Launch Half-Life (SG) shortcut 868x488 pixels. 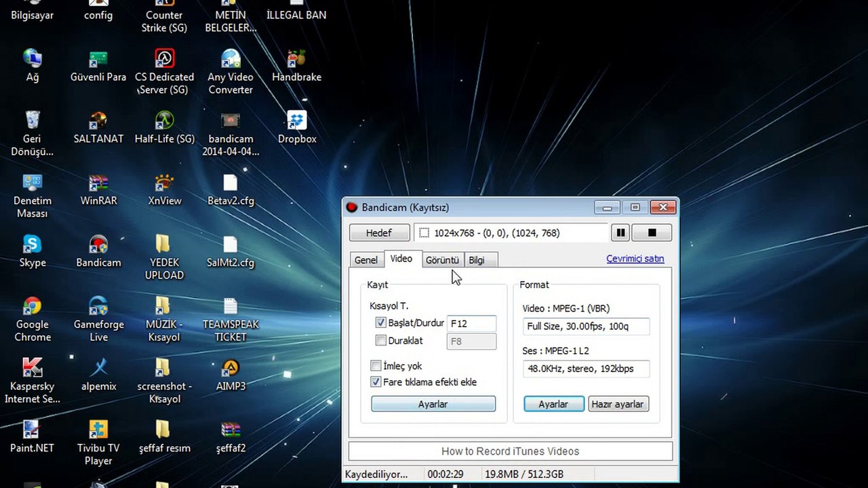164,127
